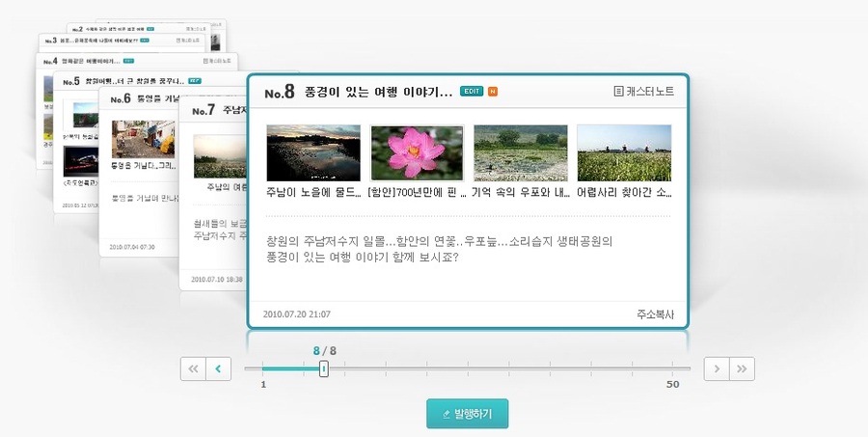This screenshot has height=437, width=868.
Task: Click caption [함안]700년만에 핀…
Action: coord(417,193)
